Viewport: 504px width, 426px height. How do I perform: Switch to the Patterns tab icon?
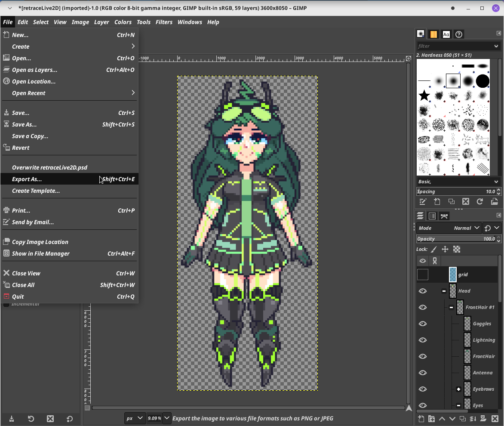click(433, 34)
